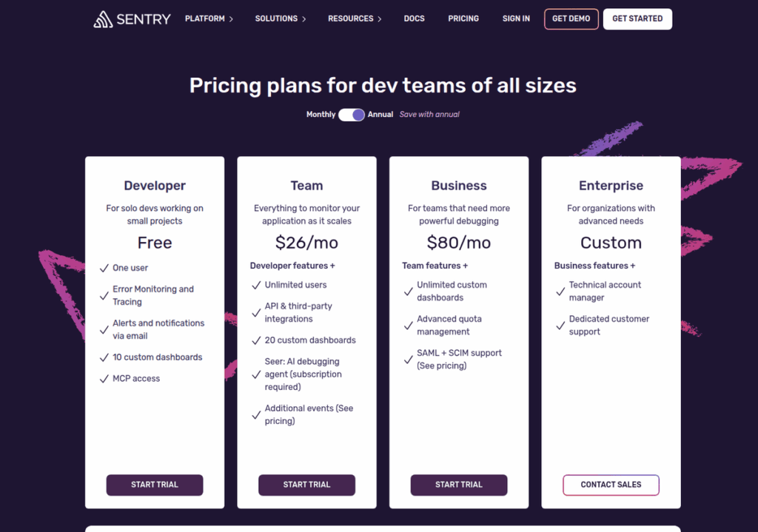Click the Get Started button
Screen dimensions: 758x532
pyautogui.click(x=637, y=18)
